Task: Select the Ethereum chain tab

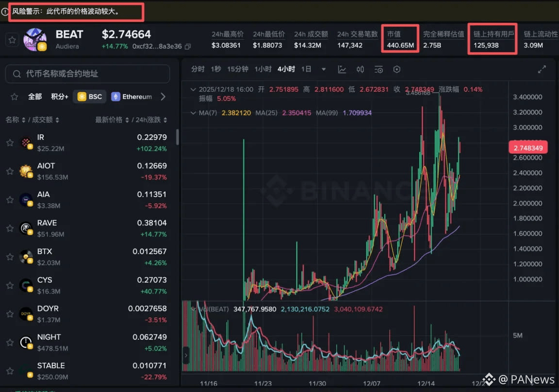Action: pyautogui.click(x=132, y=97)
